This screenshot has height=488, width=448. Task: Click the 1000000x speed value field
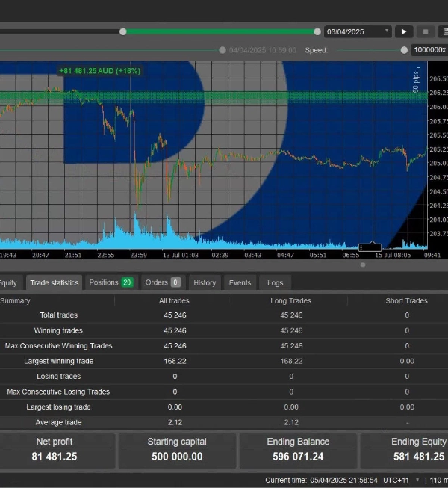(x=429, y=50)
